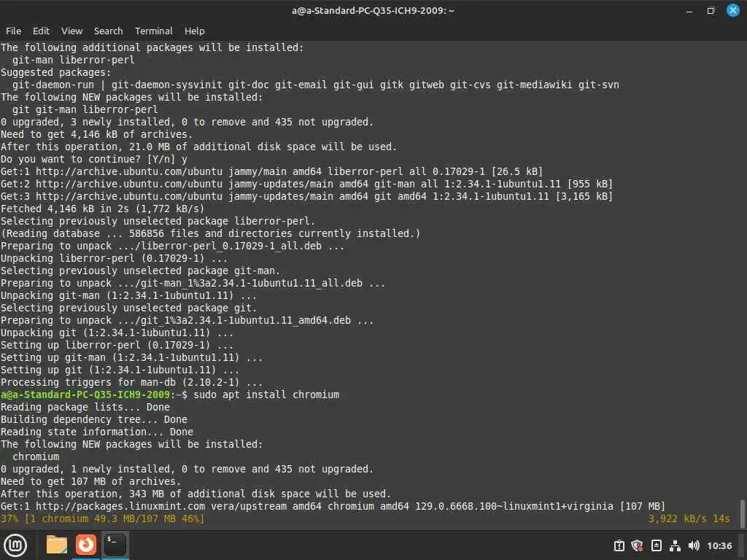The image size is (747, 560).
Task: Maximize the terminal window
Action: (711, 10)
